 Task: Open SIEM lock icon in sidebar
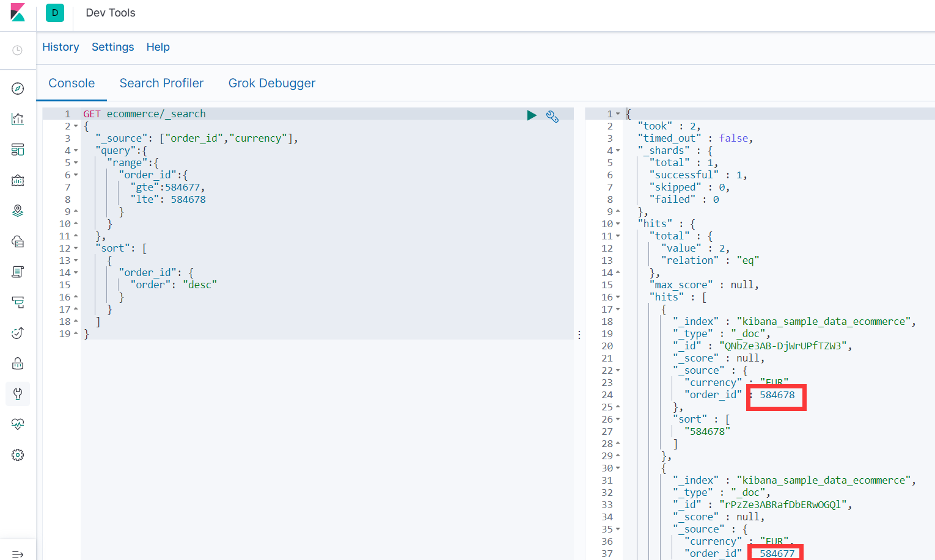[18, 363]
